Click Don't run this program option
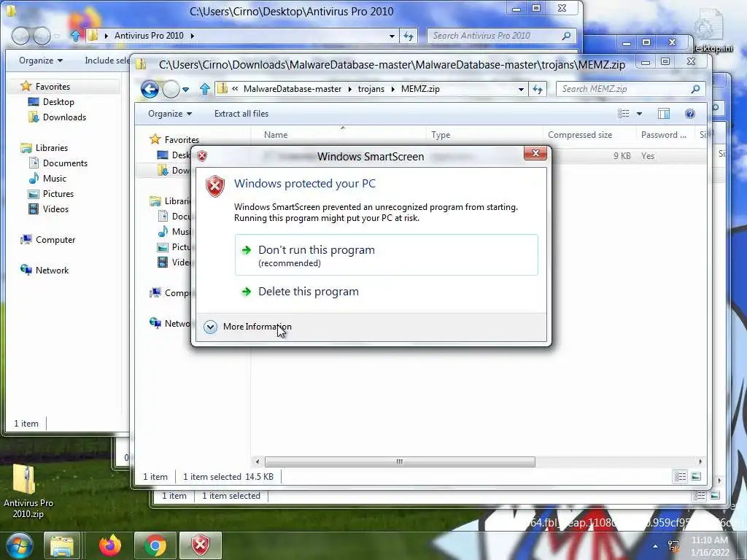The width and height of the screenshot is (747, 560). [386, 254]
